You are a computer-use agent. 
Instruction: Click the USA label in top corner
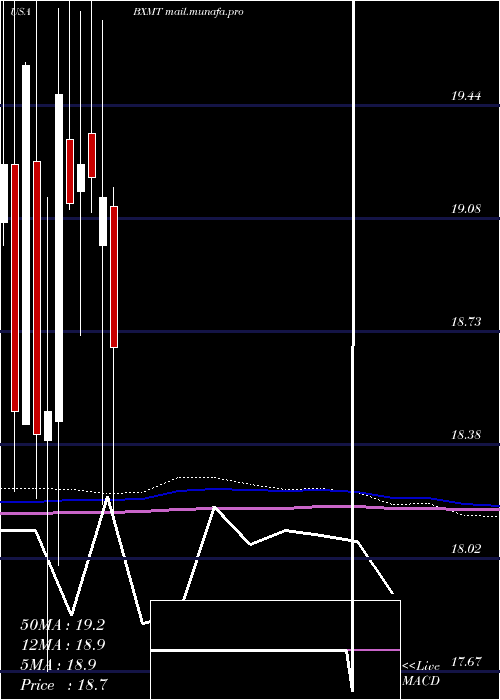[x=21, y=12]
